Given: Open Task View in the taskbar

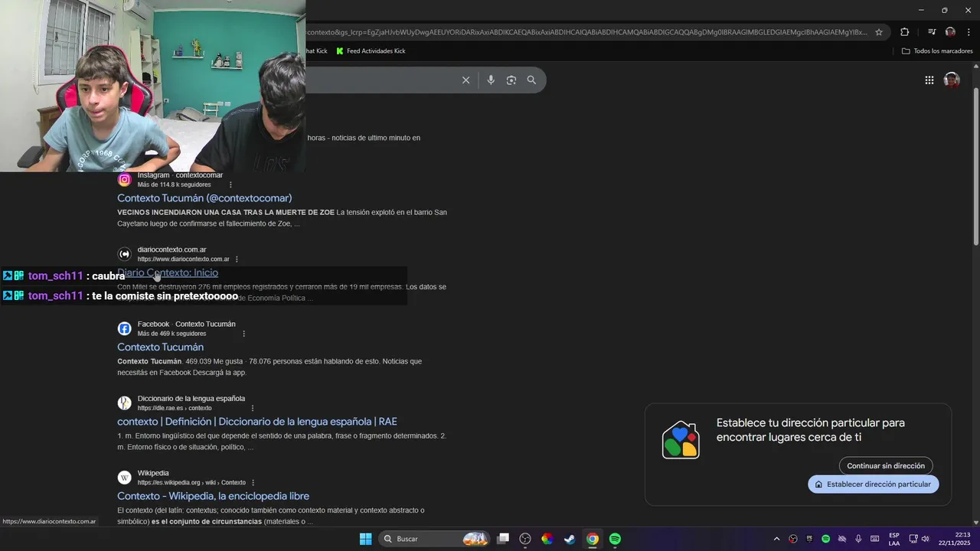Looking at the screenshot, I should (x=503, y=539).
